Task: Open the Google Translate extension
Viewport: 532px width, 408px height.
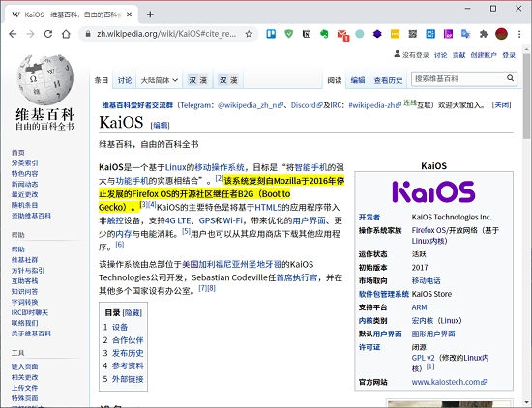Action: coord(465,34)
